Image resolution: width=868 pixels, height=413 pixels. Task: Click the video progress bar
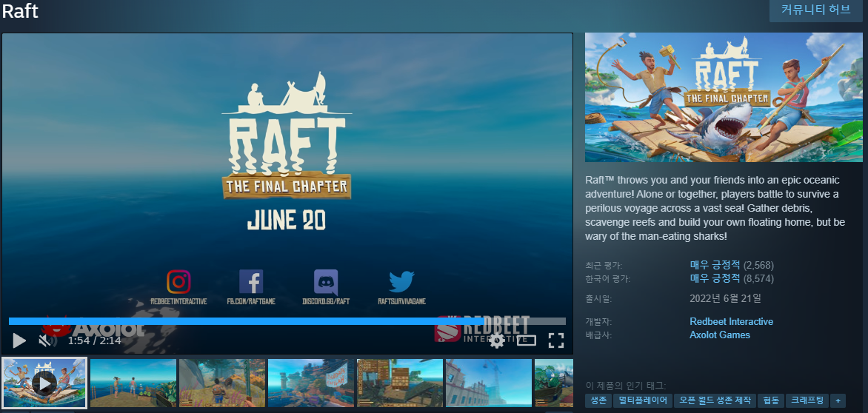click(287, 321)
